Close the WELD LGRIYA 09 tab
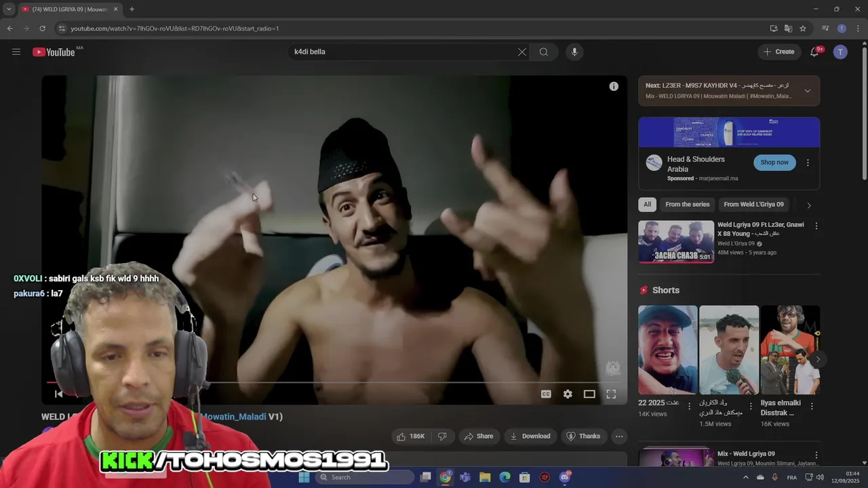The height and width of the screenshot is (488, 868). pyautogui.click(x=115, y=9)
